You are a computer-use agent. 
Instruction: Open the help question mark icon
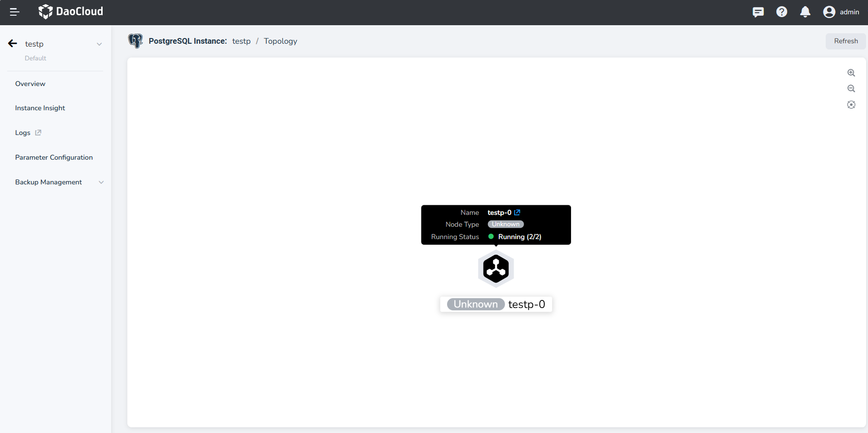click(782, 12)
